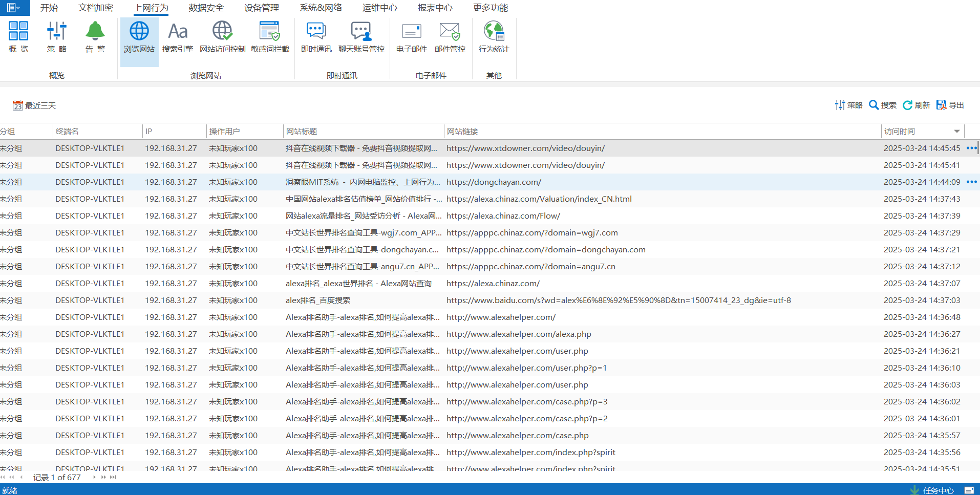Open 网站访问控制 globe icon
Screen dimensions: 980x495
pyautogui.click(x=222, y=37)
